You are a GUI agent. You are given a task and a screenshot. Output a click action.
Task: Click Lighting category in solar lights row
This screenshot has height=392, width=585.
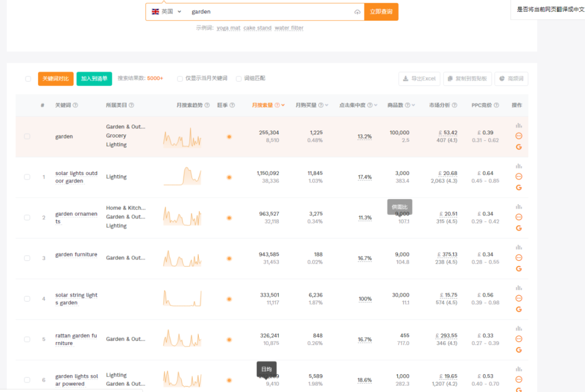pos(116,177)
